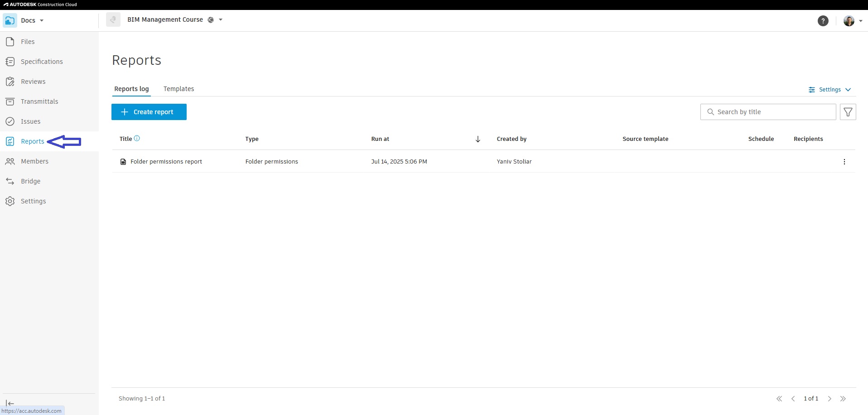Open the filter funnel icon

pyautogui.click(x=848, y=112)
